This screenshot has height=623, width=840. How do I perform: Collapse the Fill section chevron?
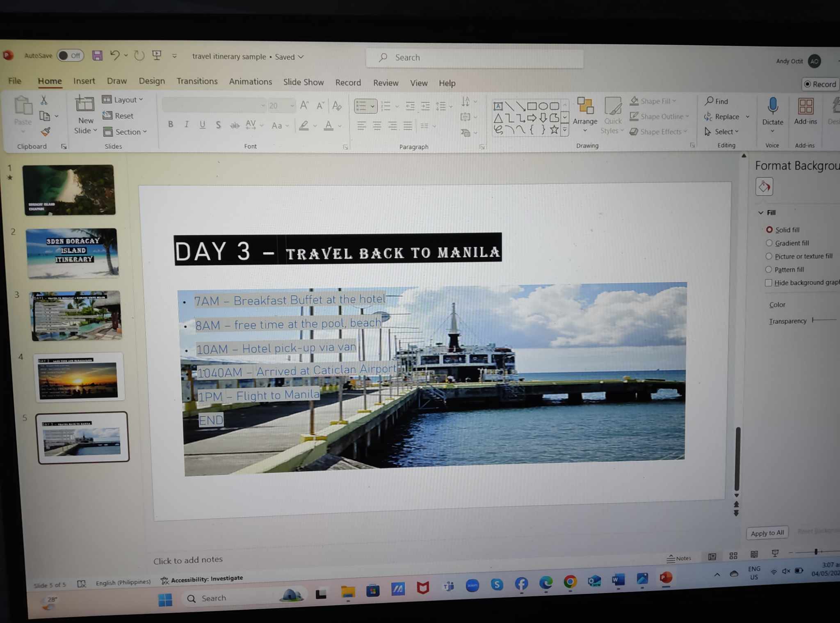761,213
